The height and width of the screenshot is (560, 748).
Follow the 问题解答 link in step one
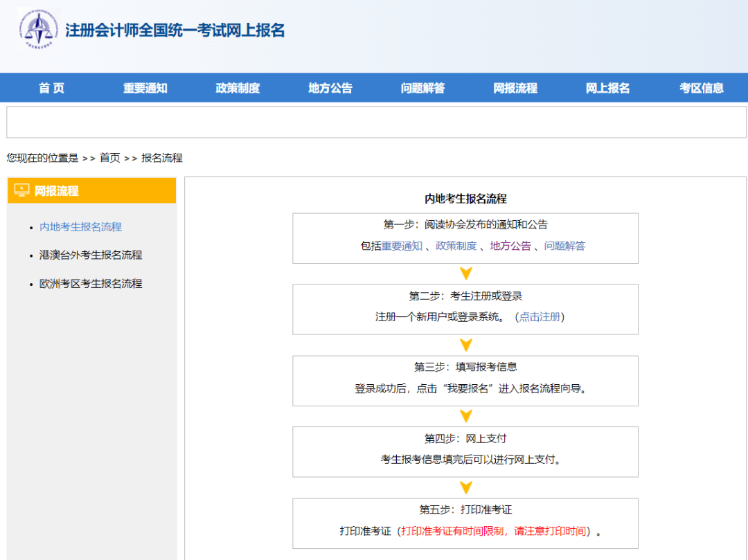(x=565, y=246)
